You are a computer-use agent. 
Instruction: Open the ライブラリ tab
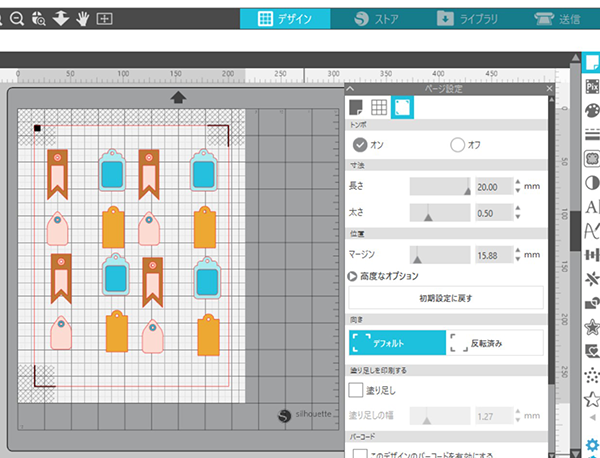click(466, 18)
